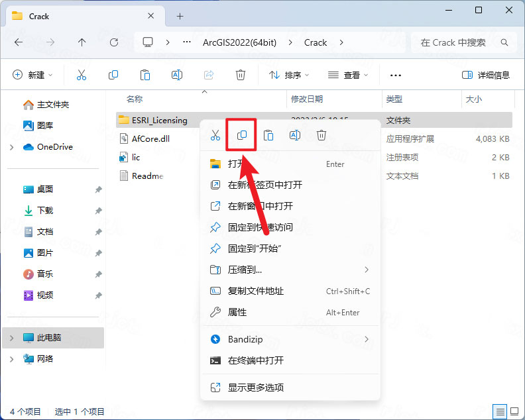The image size is (525, 420).
Task: Toggle the 详细信息 details pane
Action: point(485,75)
